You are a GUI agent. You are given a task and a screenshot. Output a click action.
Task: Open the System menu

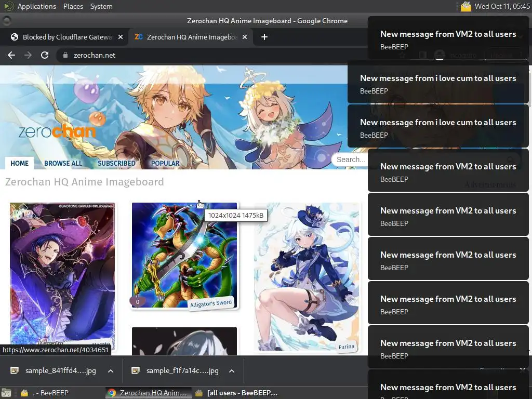pos(101,6)
